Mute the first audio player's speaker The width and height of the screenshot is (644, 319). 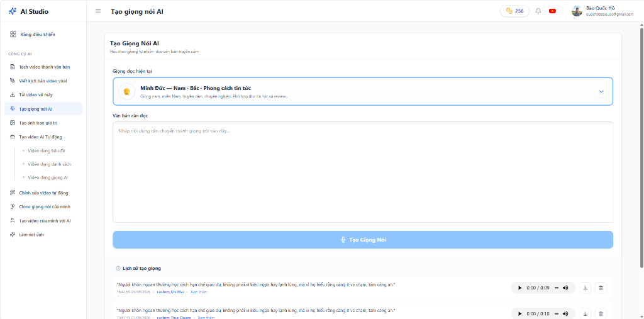tap(565, 288)
